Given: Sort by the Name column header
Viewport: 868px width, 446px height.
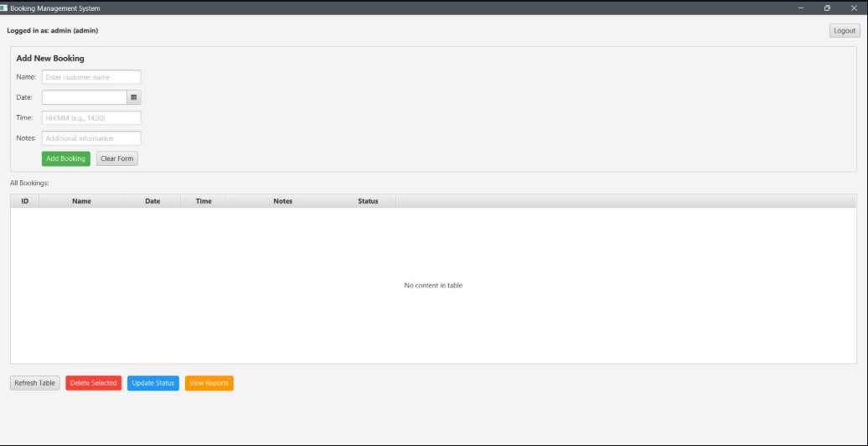Looking at the screenshot, I should click(x=81, y=201).
